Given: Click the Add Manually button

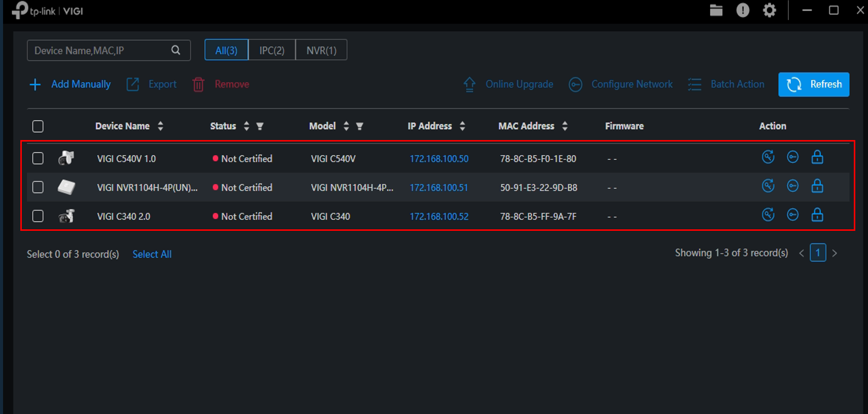Looking at the screenshot, I should (x=70, y=84).
